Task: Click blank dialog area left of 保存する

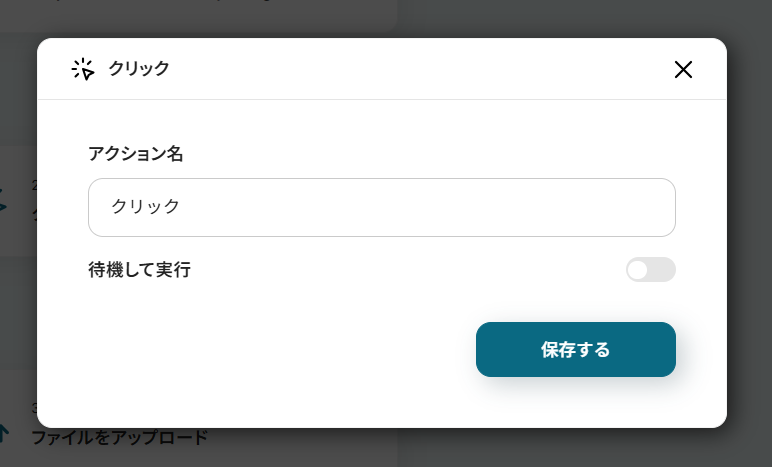Action: [281, 349]
